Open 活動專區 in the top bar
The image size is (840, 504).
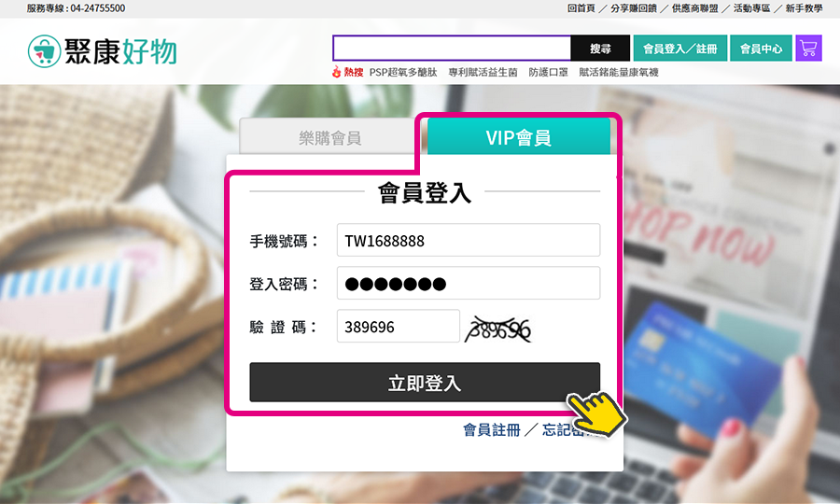[751, 8]
